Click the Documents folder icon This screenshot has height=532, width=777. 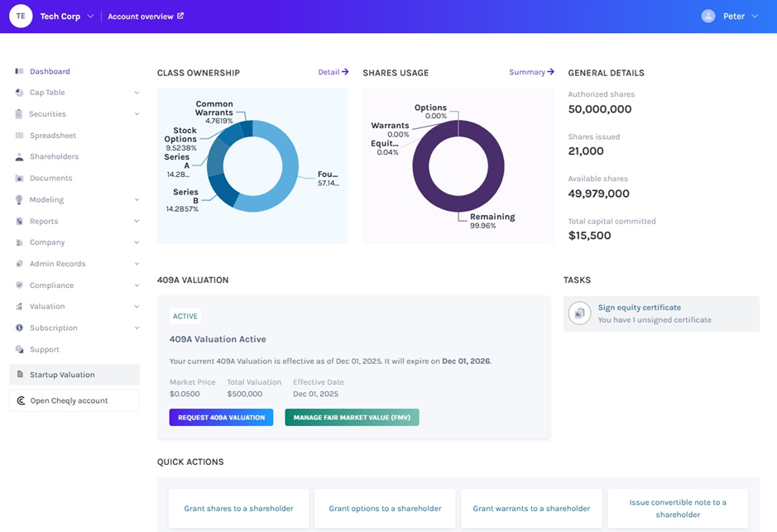click(x=19, y=179)
